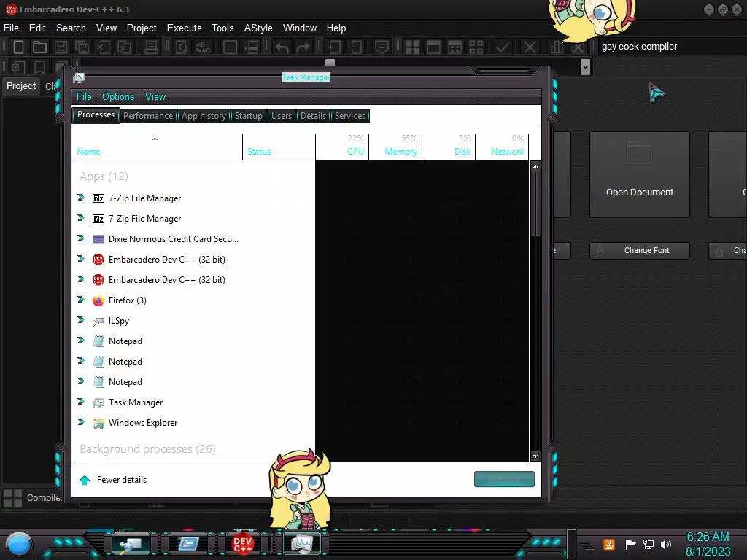747x560 pixels.
Task: Click the Undo arrow icon in Dev-C++
Action: [282, 47]
